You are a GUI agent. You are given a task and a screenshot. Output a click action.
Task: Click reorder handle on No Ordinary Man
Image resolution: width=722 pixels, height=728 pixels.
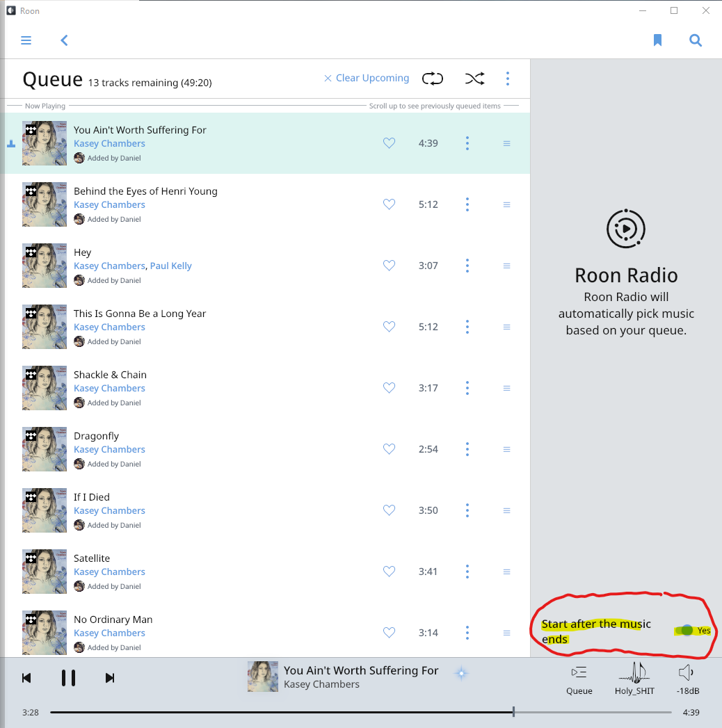[x=507, y=633]
